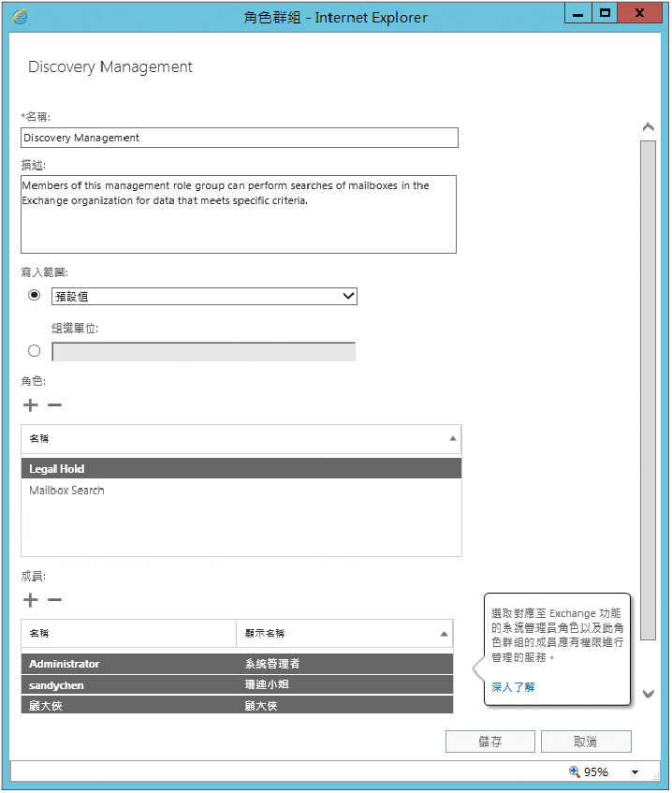672x793 pixels.
Task: Select the 預設值 write scope radio button
Action: 34,295
